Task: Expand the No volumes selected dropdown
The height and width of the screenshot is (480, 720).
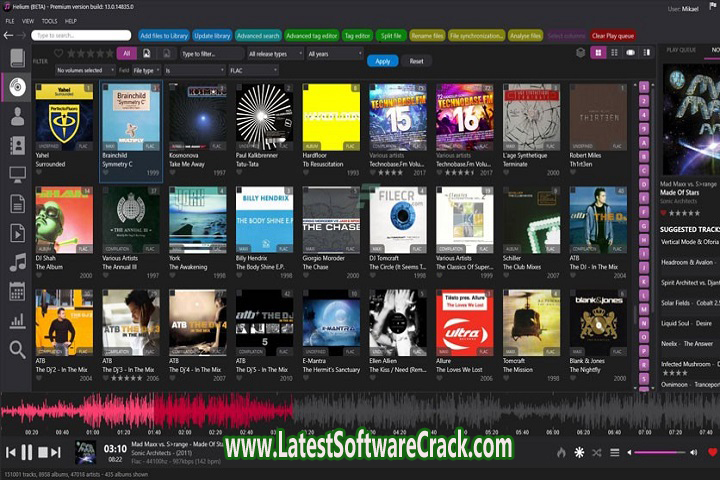Action: click(84, 71)
